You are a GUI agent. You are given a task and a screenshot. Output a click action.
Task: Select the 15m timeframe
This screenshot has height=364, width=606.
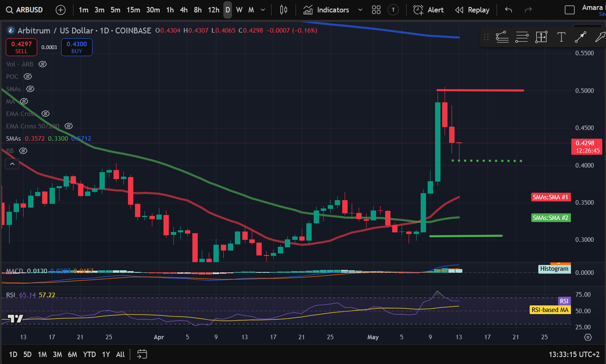click(x=133, y=10)
